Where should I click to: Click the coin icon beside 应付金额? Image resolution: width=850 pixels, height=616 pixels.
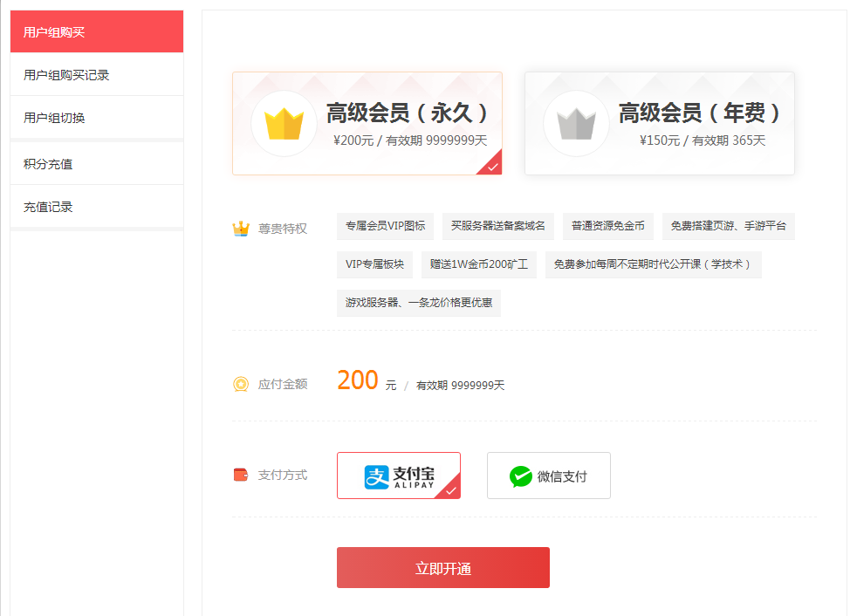[x=241, y=384]
